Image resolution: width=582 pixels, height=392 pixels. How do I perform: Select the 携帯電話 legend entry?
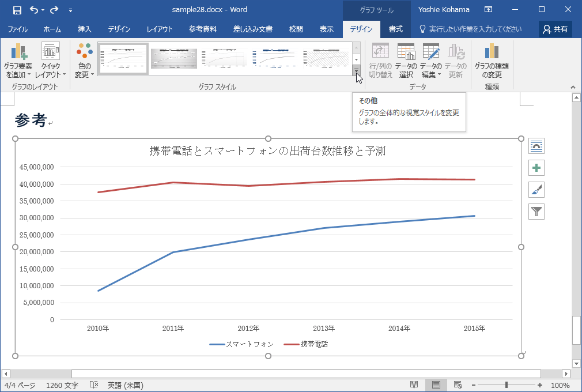pos(306,344)
